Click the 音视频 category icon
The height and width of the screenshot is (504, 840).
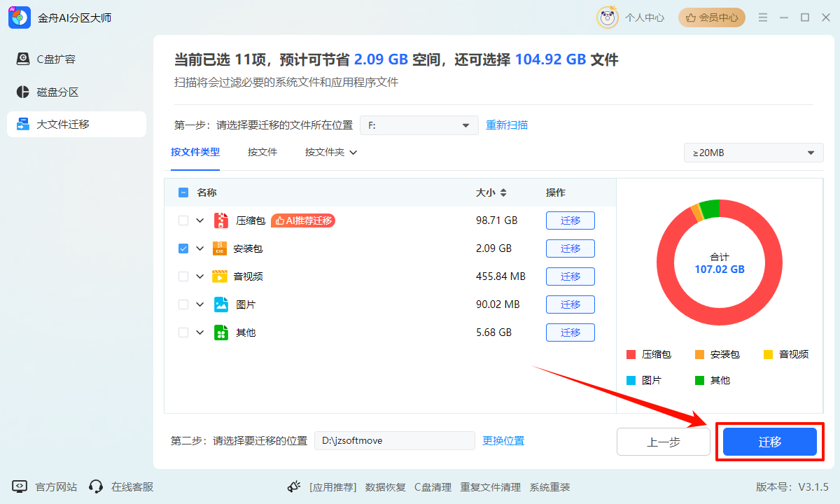point(220,276)
